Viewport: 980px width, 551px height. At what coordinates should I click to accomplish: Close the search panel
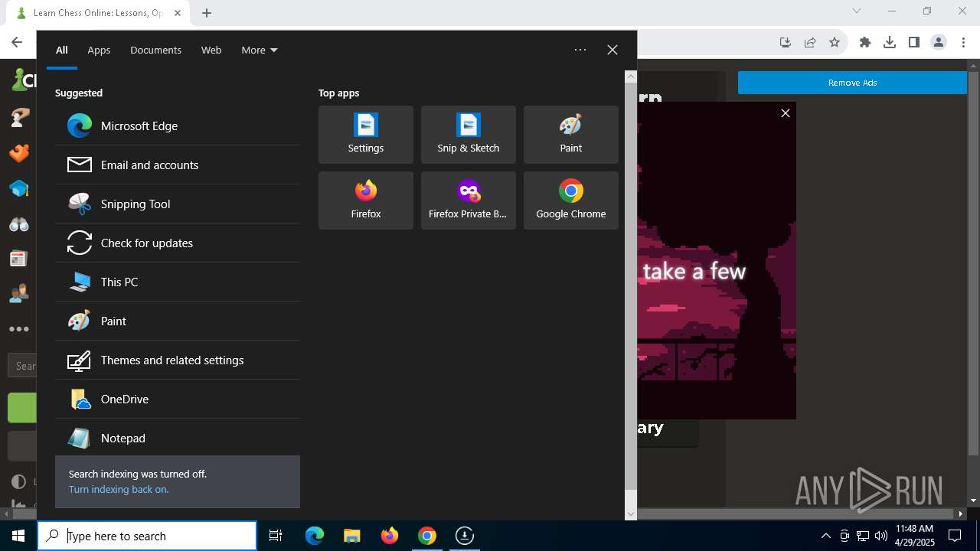point(612,50)
